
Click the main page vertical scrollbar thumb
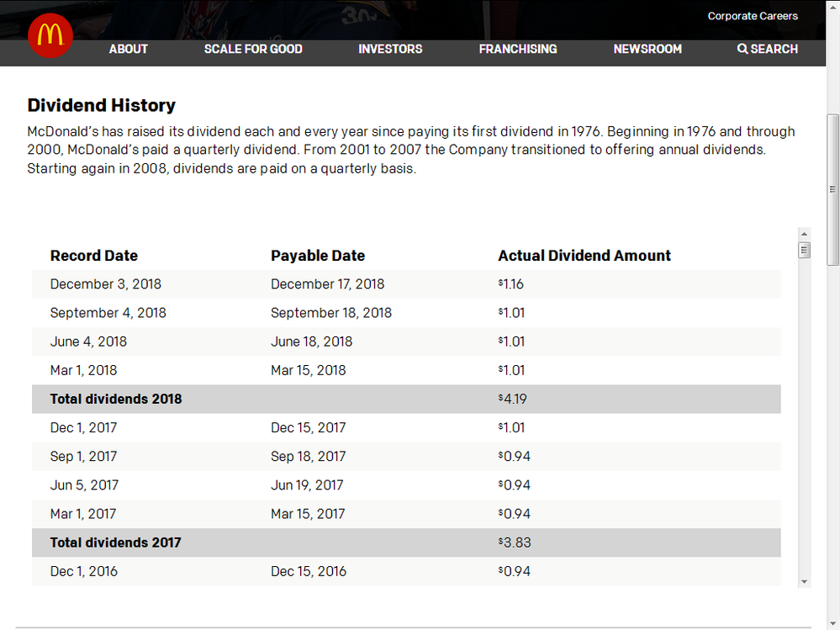[x=832, y=189]
